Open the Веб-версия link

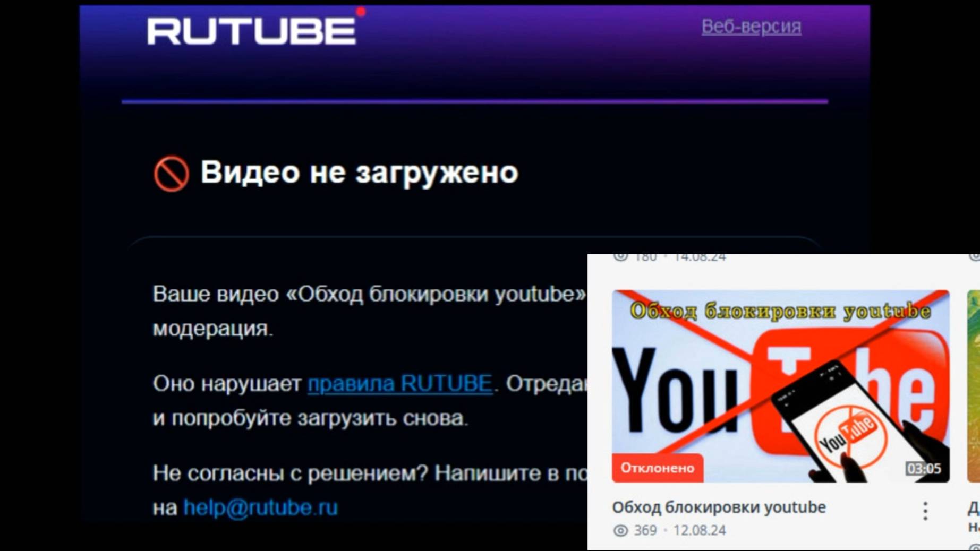tap(751, 27)
